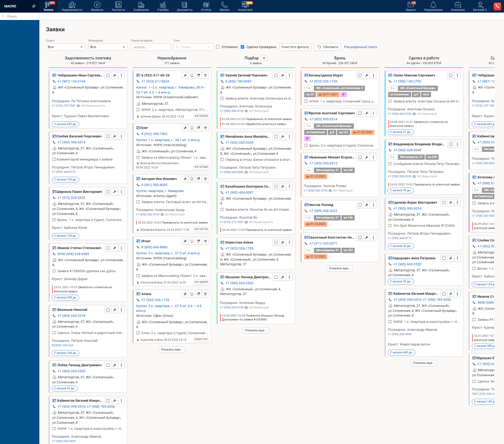Open the Отдел dropdown

(x=65, y=47)
